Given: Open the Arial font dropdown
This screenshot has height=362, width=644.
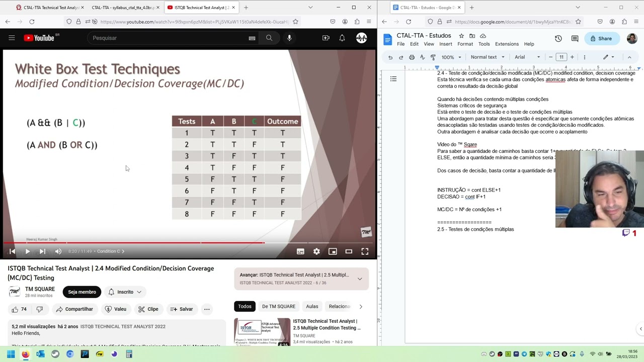Looking at the screenshot, I should (x=527, y=57).
